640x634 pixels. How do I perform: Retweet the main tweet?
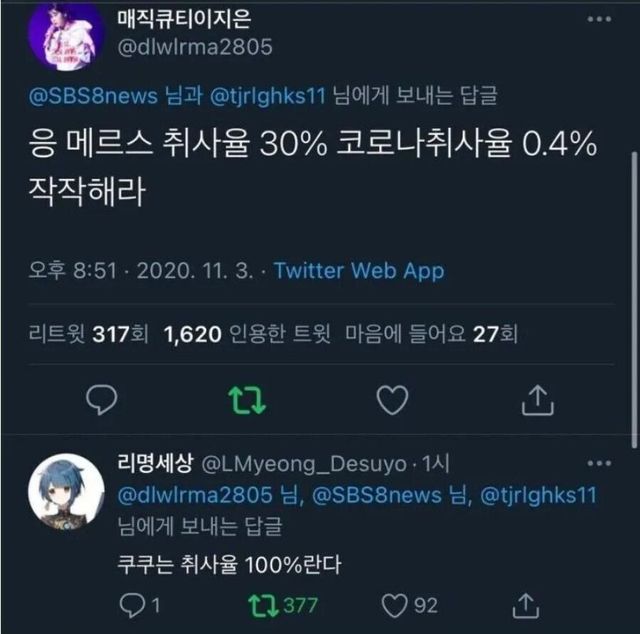coord(244,400)
